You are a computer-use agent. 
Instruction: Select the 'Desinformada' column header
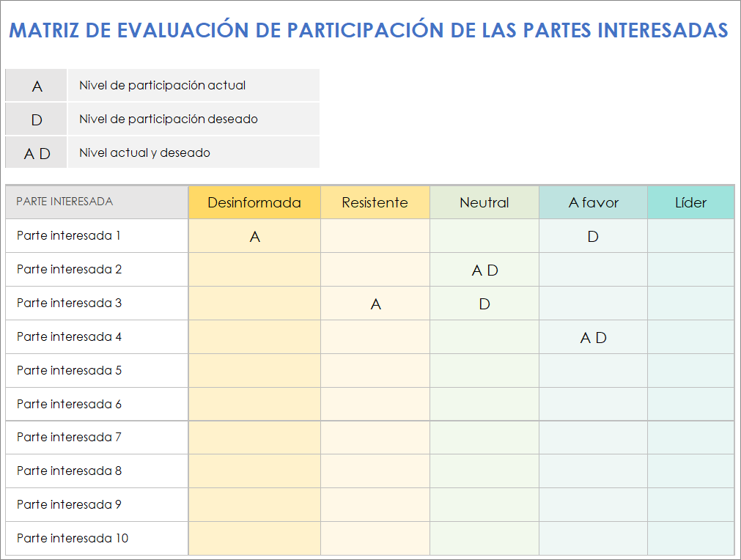click(x=254, y=201)
